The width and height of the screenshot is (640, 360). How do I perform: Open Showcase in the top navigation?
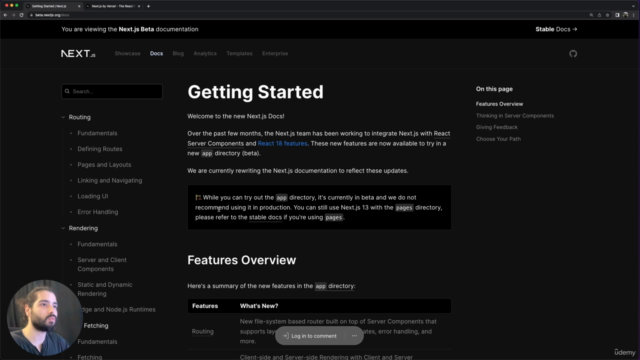click(x=127, y=53)
